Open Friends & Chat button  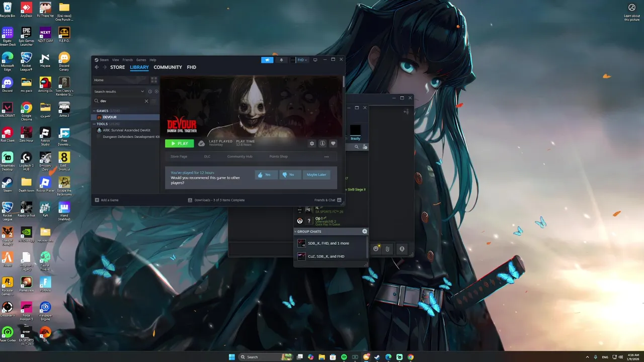pos(328,200)
